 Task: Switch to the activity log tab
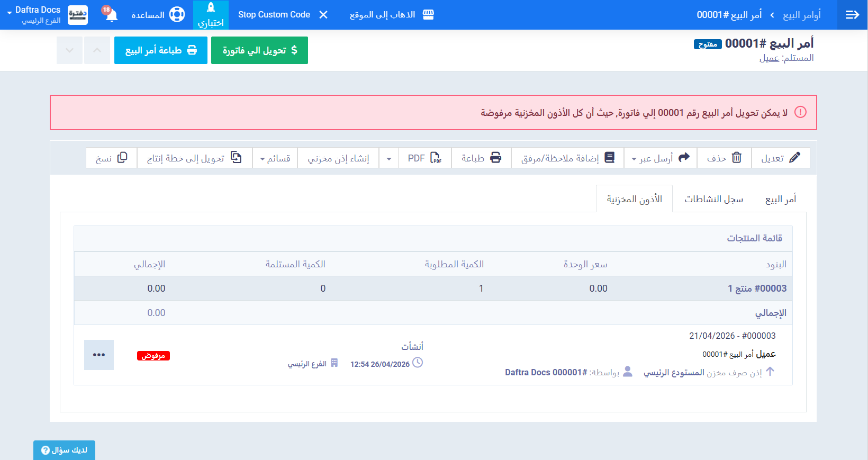tap(713, 199)
